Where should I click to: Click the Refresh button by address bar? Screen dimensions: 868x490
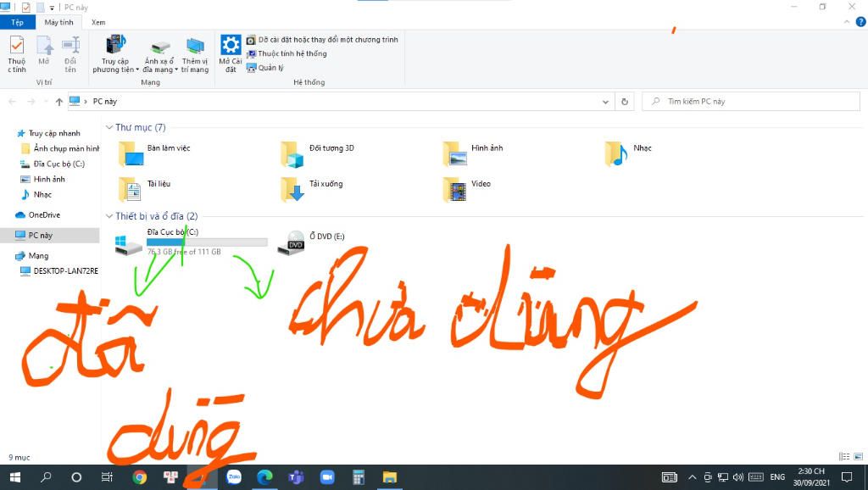pyautogui.click(x=625, y=102)
